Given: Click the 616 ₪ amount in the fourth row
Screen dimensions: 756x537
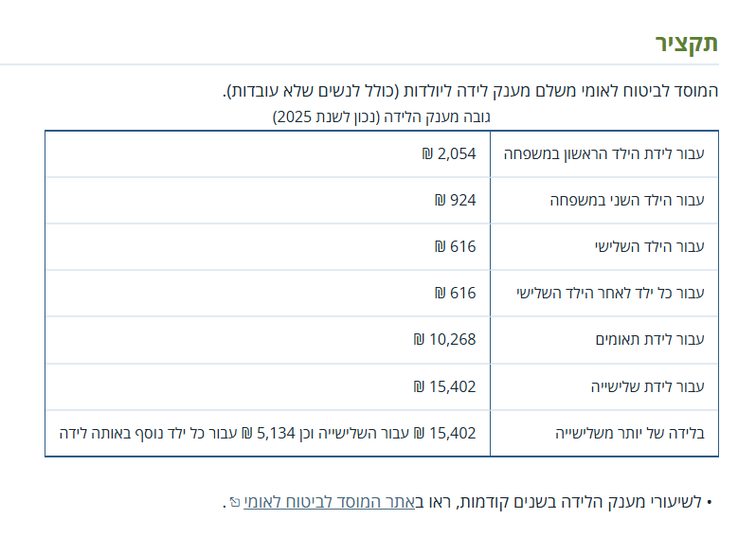Looking at the screenshot, I should coord(455,293).
